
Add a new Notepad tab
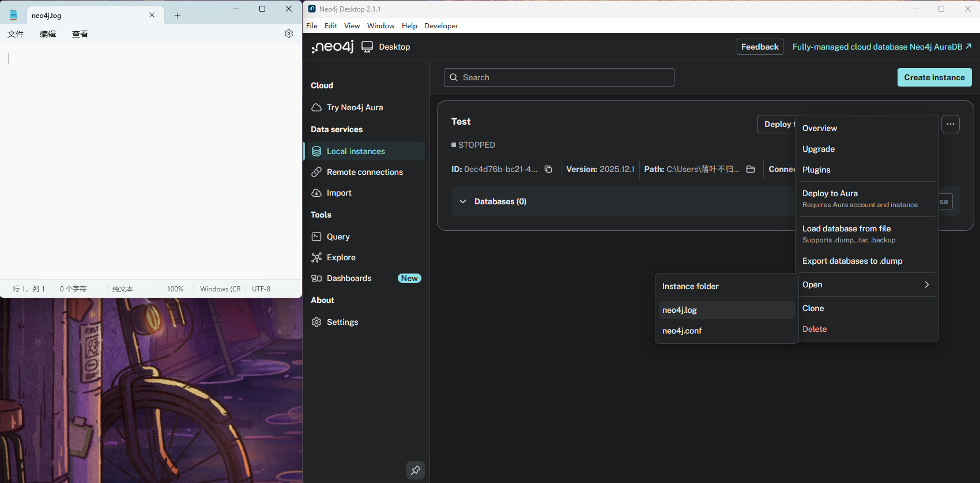coord(177,16)
